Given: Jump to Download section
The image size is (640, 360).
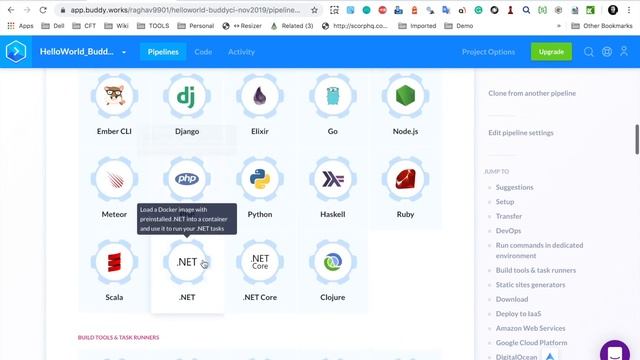Looking at the screenshot, I should point(512,299).
